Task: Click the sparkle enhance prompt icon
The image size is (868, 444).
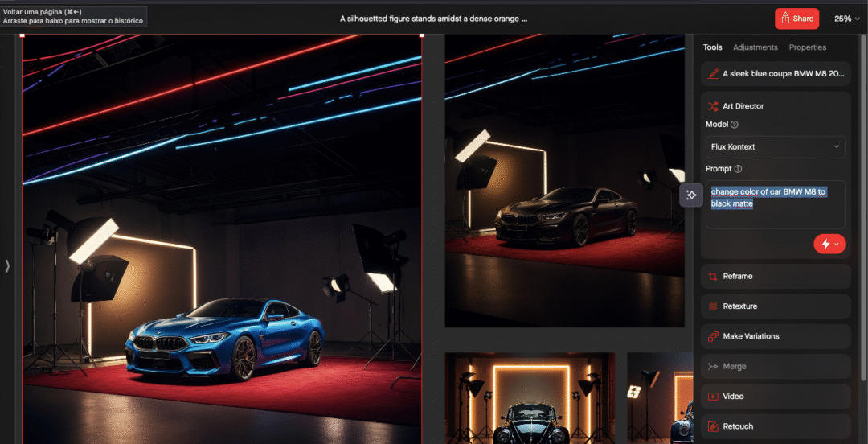Action: click(x=691, y=195)
